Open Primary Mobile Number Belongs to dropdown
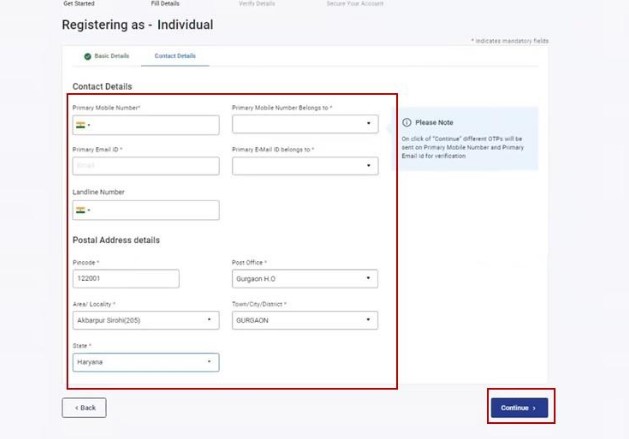The image size is (629, 439). (x=305, y=124)
